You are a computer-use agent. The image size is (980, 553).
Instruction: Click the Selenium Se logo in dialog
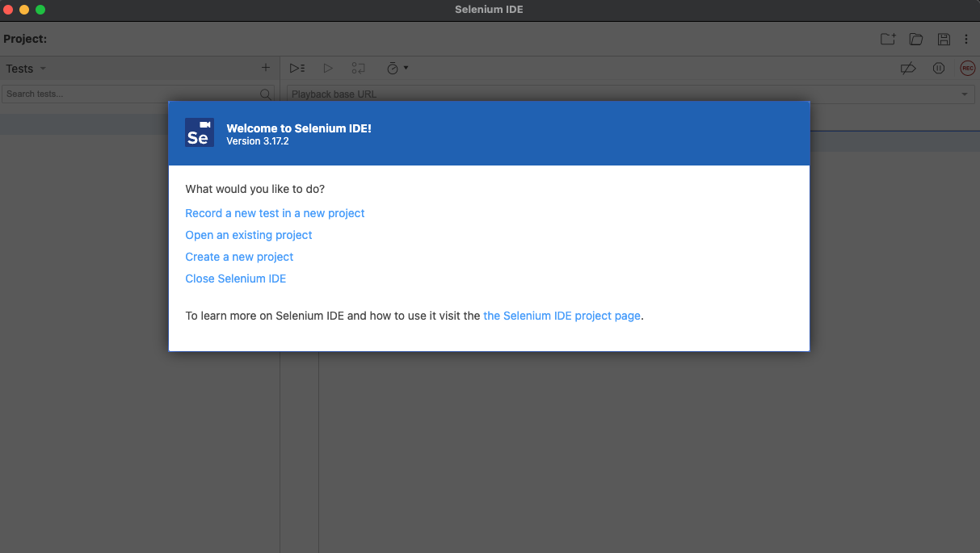click(x=200, y=132)
